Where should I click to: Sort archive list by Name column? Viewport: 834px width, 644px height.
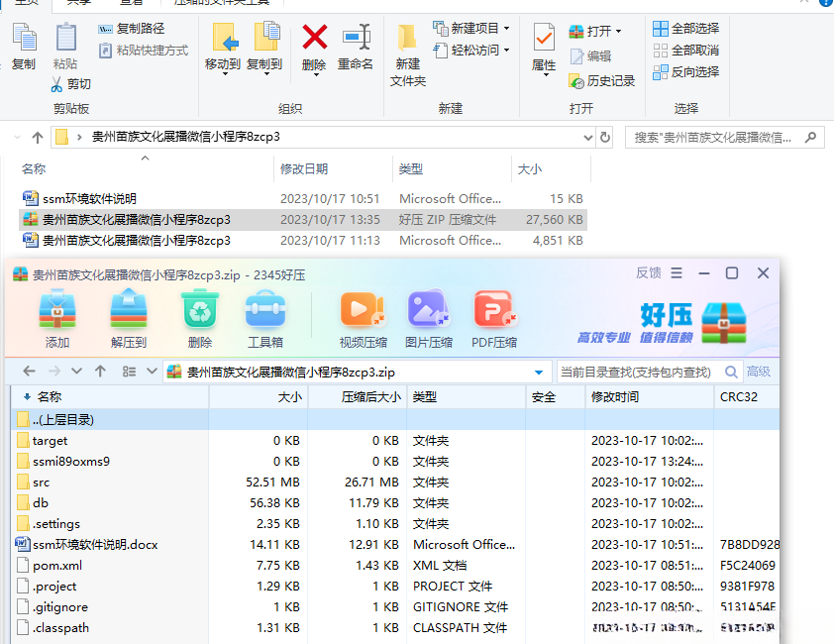[x=110, y=397]
